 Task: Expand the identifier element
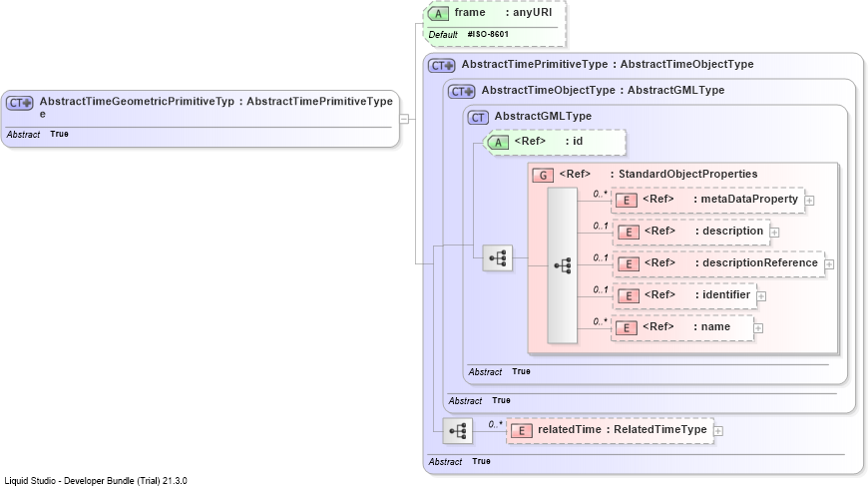pyautogui.click(x=761, y=296)
